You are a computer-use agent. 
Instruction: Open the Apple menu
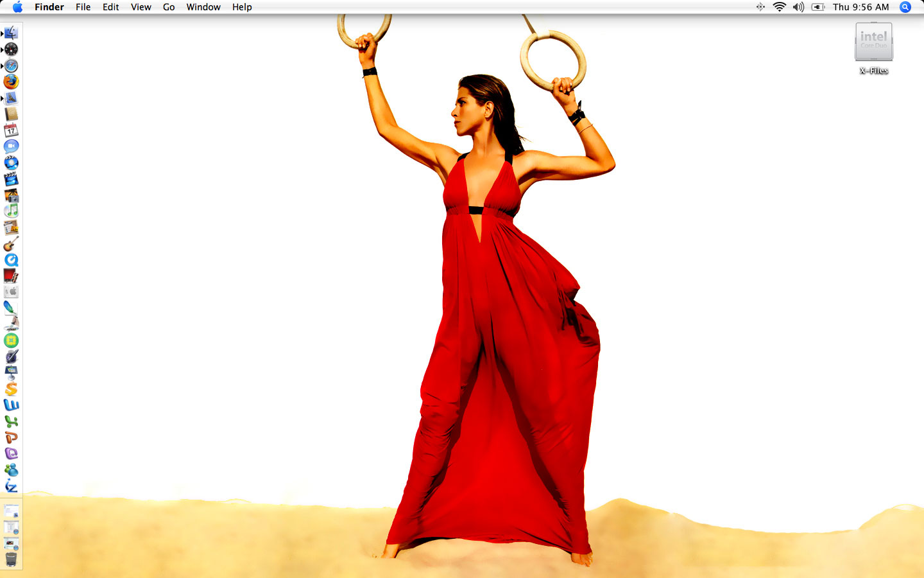[x=17, y=7]
